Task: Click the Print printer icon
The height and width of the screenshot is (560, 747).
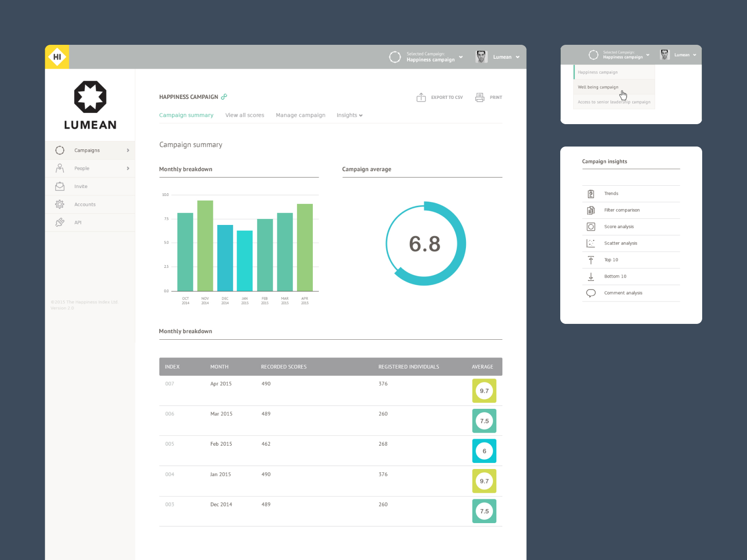Action: click(479, 97)
